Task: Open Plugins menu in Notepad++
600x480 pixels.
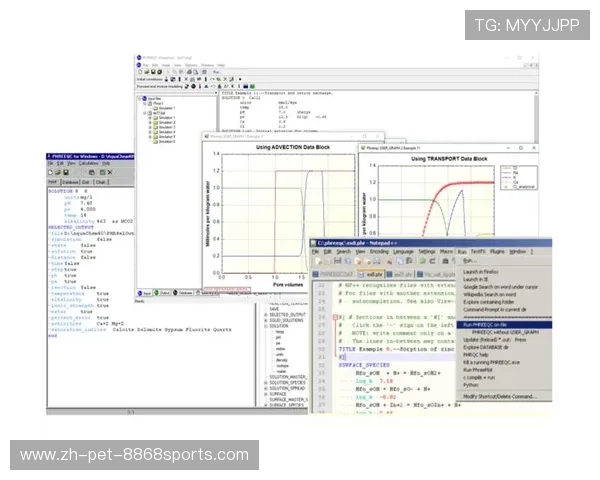Action: 497,251
